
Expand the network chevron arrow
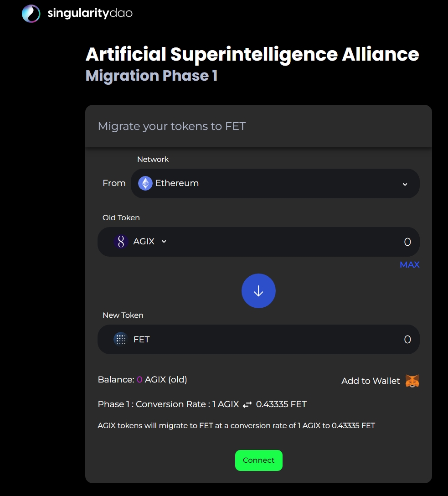[405, 184]
